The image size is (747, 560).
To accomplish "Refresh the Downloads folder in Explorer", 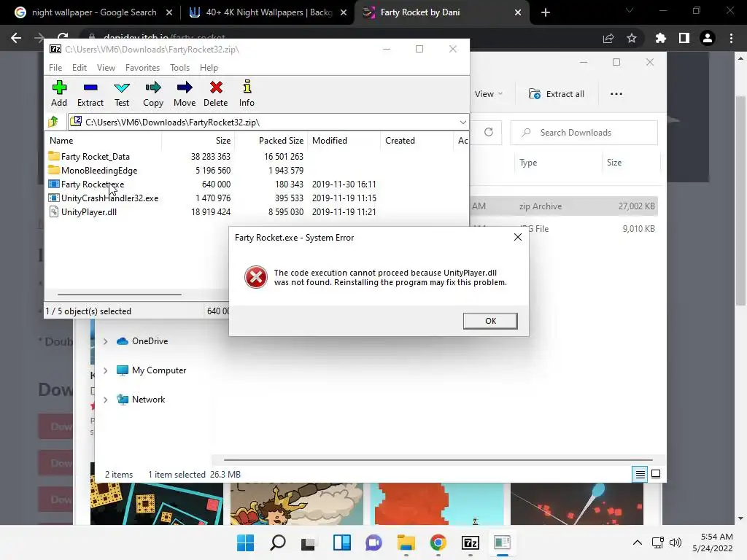I will click(489, 133).
